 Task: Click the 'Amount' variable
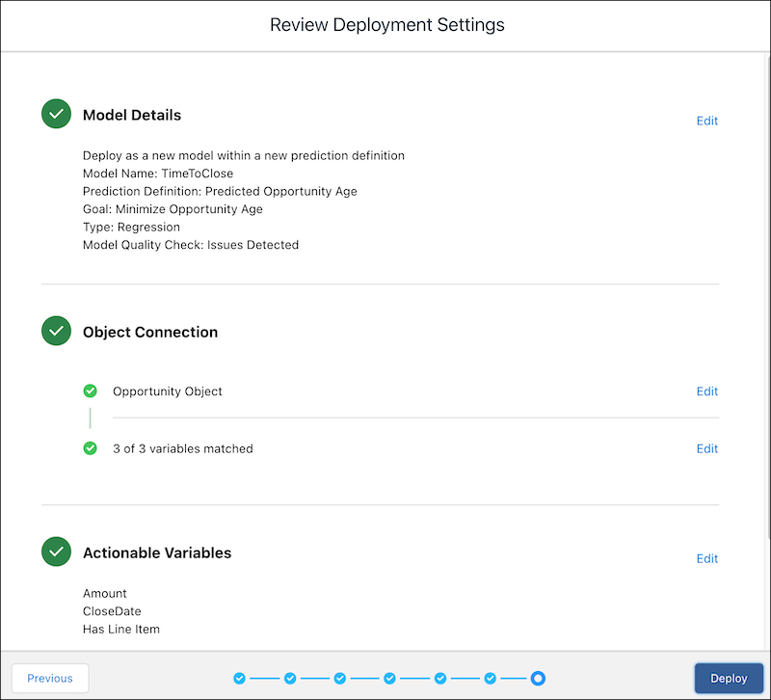coord(105,593)
